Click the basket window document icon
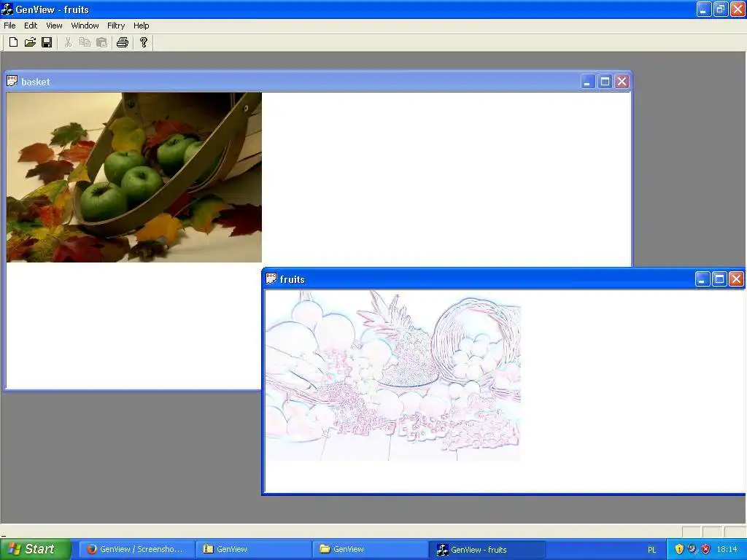The image size is (747, 560). pos(12,81)
